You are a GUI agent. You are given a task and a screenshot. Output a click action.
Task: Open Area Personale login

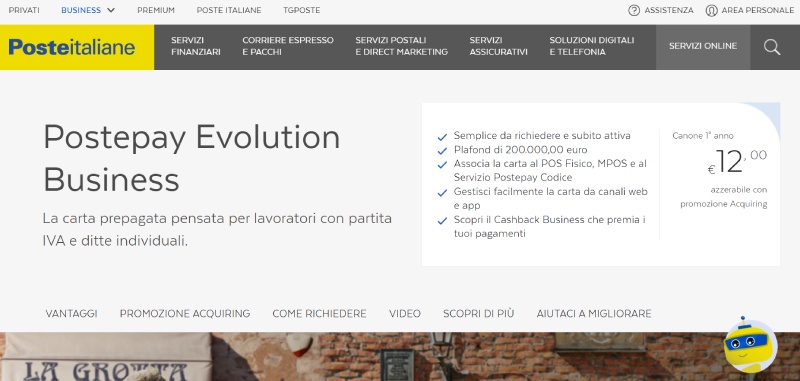click(758, 10)
